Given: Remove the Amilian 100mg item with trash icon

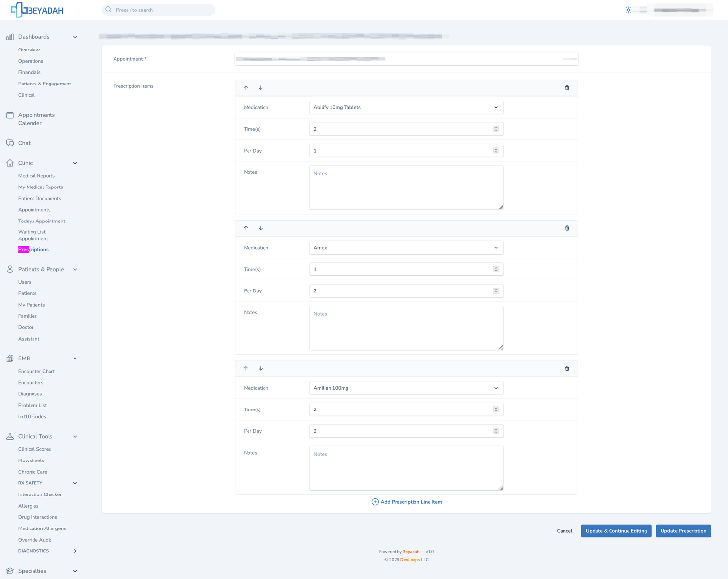Looking at the screenshot, I should point(567,368).
